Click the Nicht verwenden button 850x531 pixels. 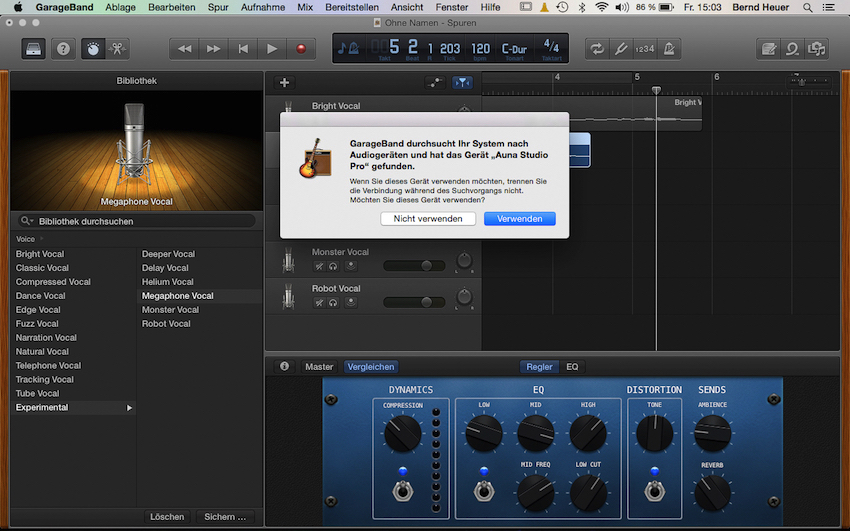[428, 218]
